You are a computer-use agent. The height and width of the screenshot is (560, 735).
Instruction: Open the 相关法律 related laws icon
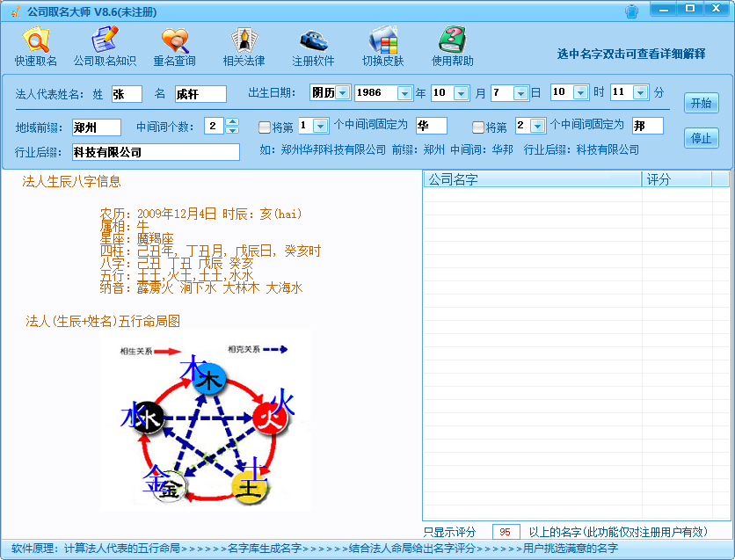244,47
